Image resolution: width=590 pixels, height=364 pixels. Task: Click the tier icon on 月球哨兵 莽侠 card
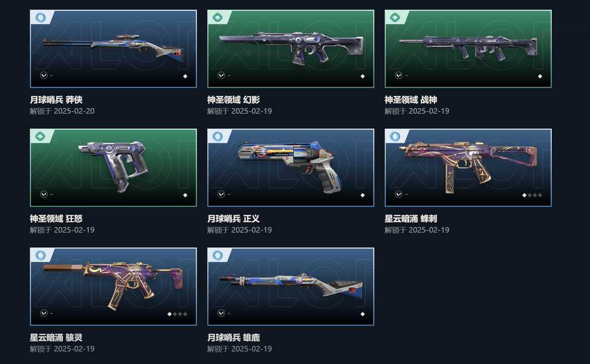(x=40, y=17)
